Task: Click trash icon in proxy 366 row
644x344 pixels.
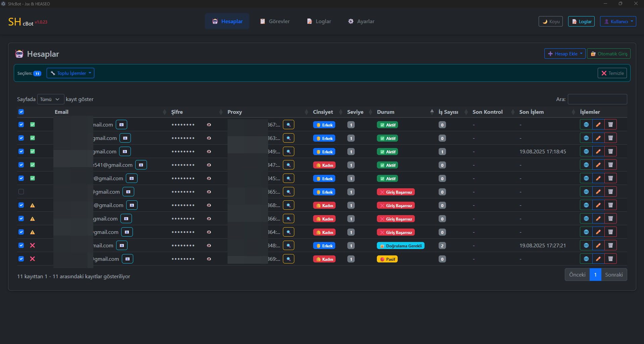Action: pos(610,218)
